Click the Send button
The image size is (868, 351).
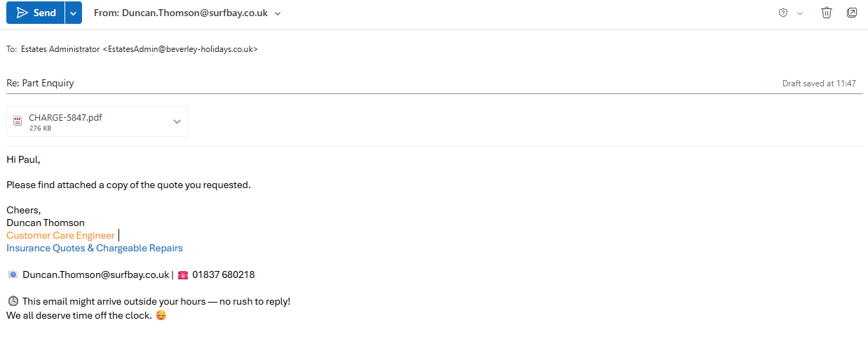[x=36, y=13]
